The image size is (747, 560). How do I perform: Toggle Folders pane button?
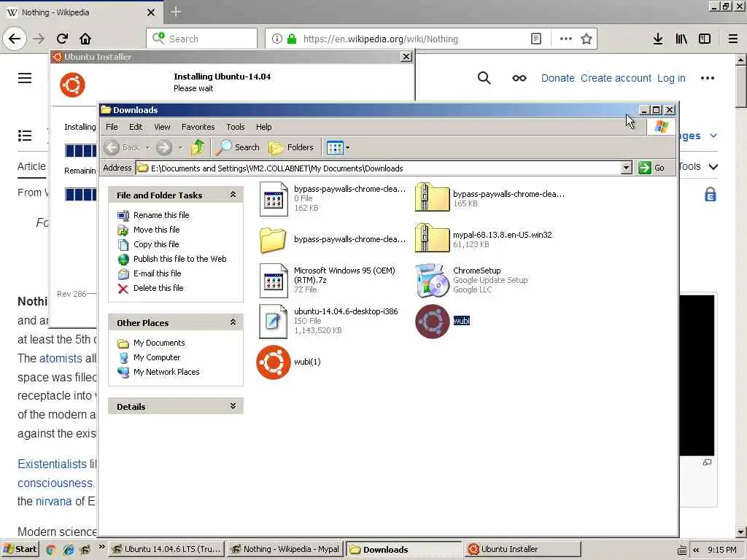(291, 147)
